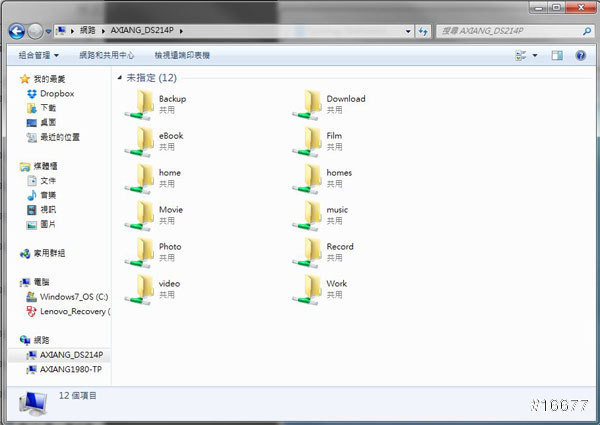The image size is (600, 425).
Task: Open the view options dropdown arrow
Action: 535,55
